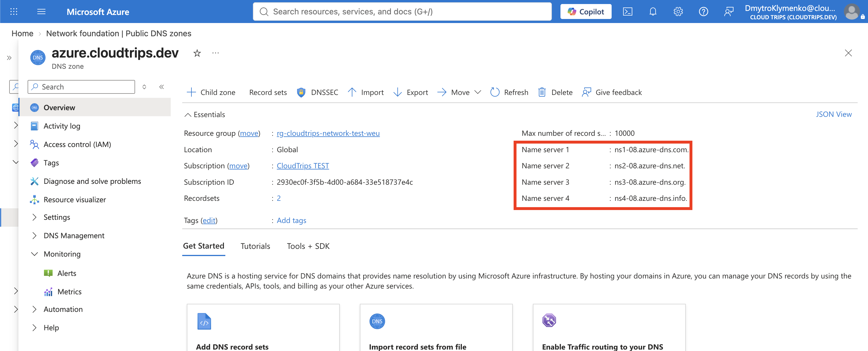Open Recordsets count 2 link
This screenshot has width=868, height=351.
click(x=279, y=198)
